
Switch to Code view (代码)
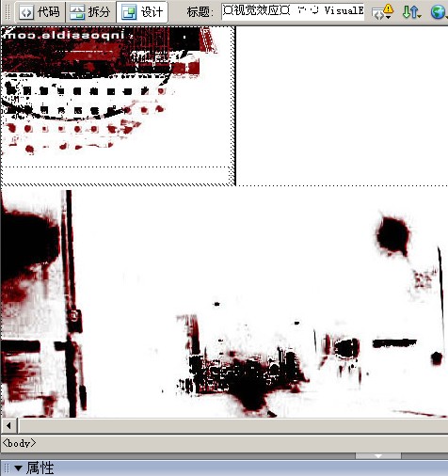tap(40, 12)
